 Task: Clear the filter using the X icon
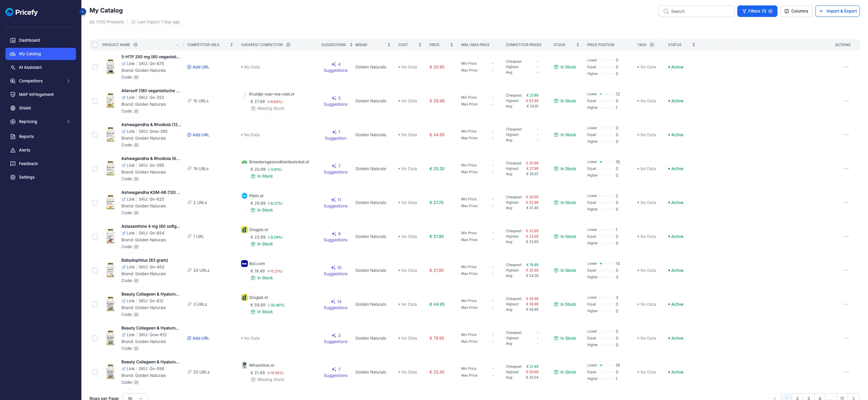coord(770,11)
